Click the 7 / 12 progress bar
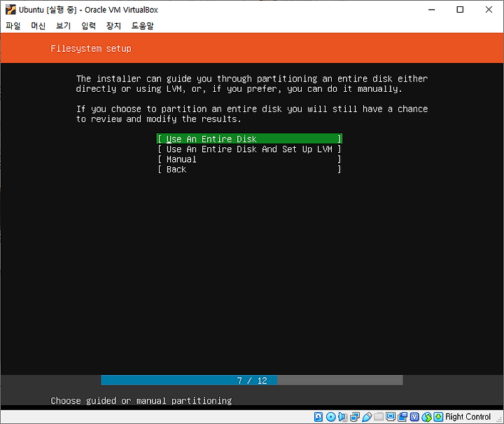The width and height of the screenshot is (504, 424). point(252,381)
